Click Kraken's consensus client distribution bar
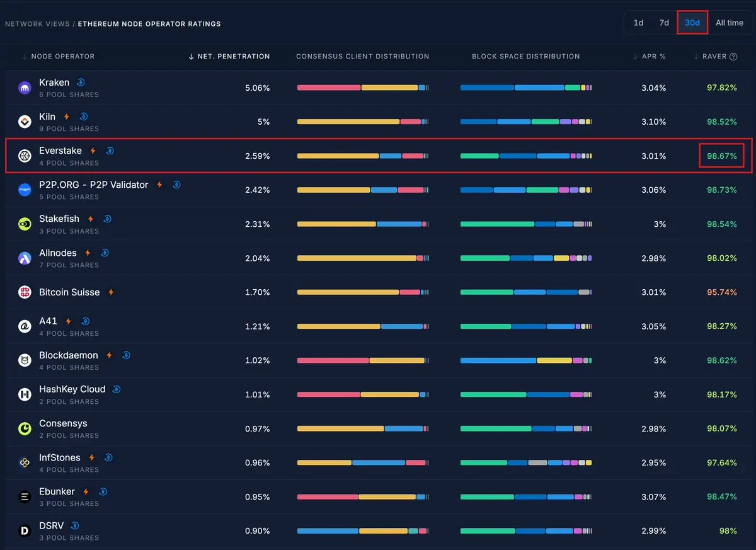756x550 pixels. click(x=363, y=88)
